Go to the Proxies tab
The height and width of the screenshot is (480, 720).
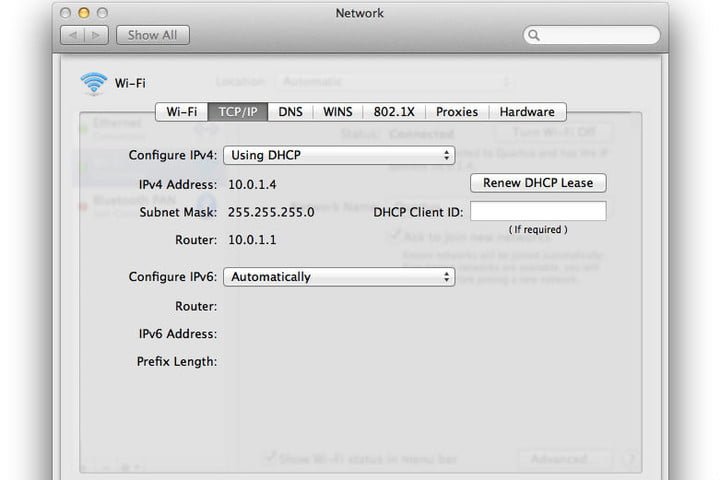457,112
